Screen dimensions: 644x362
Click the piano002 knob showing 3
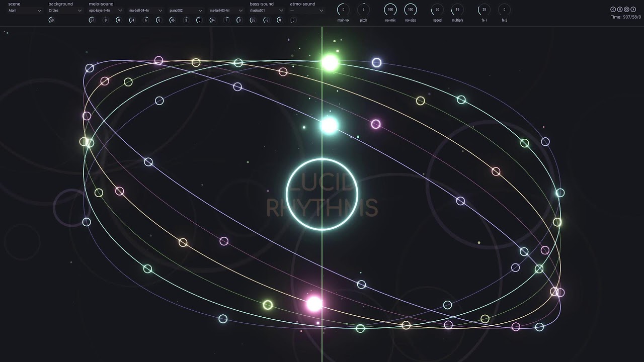coord(186,20)
